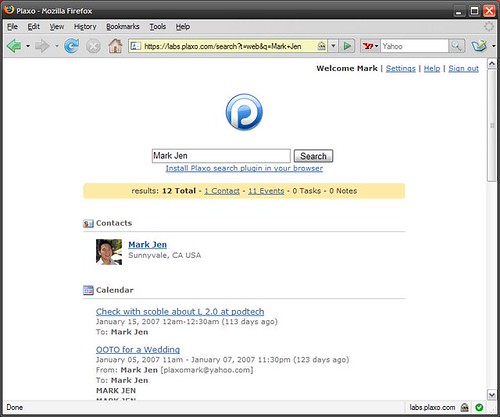Open Check with scoble about L 2.0 event

click(x=180, y=312)
